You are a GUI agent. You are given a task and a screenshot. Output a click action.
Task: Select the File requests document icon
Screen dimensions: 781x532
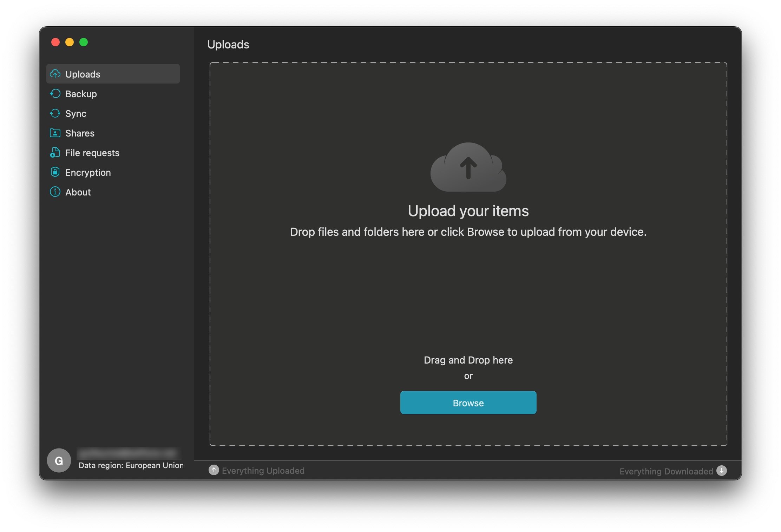coord(56,153)
